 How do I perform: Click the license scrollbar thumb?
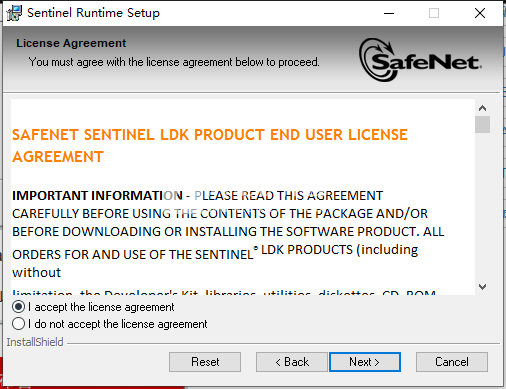pos(482,125)
